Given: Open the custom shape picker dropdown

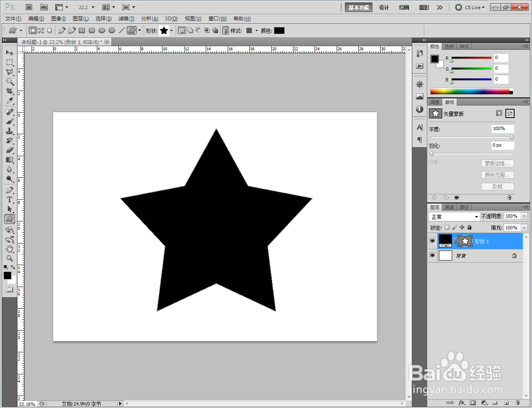Looking at the screenshot, I should (x=171, y=30).
